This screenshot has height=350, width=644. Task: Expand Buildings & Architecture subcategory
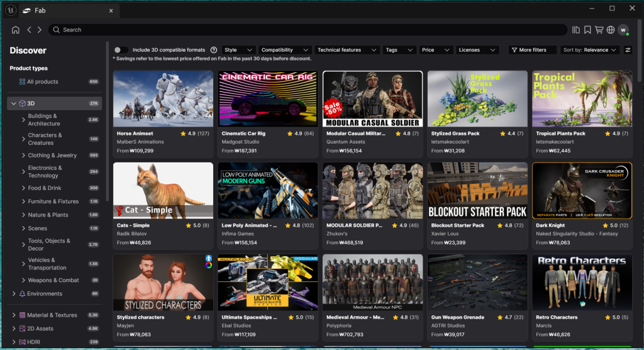click(x=23, y=120)
